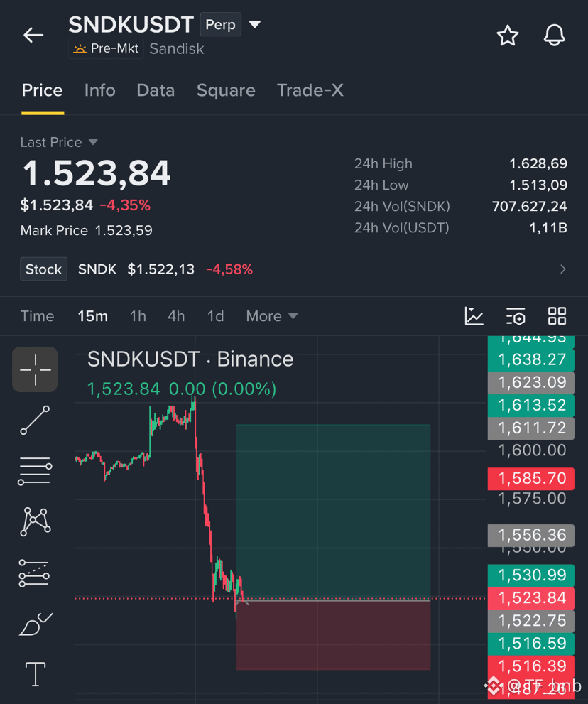The width and height of the screenshot is (588, 704).
Task: Click the 24h High value 1.628,69
Action: click(x=538, y=163)
